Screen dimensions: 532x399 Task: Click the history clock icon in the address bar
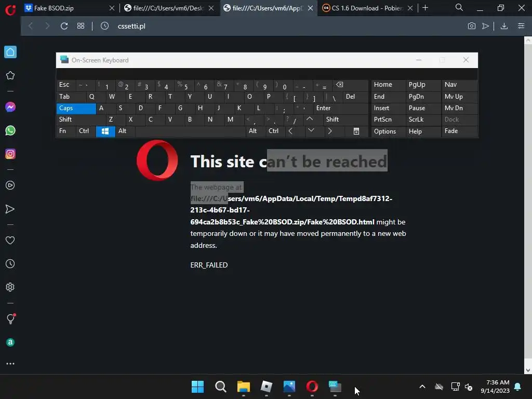(x=104, y=26)
